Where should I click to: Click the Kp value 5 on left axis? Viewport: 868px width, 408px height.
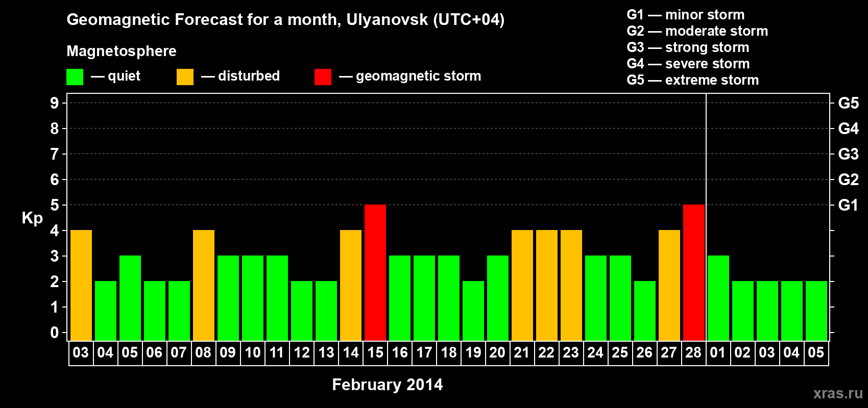pos(55,205)
